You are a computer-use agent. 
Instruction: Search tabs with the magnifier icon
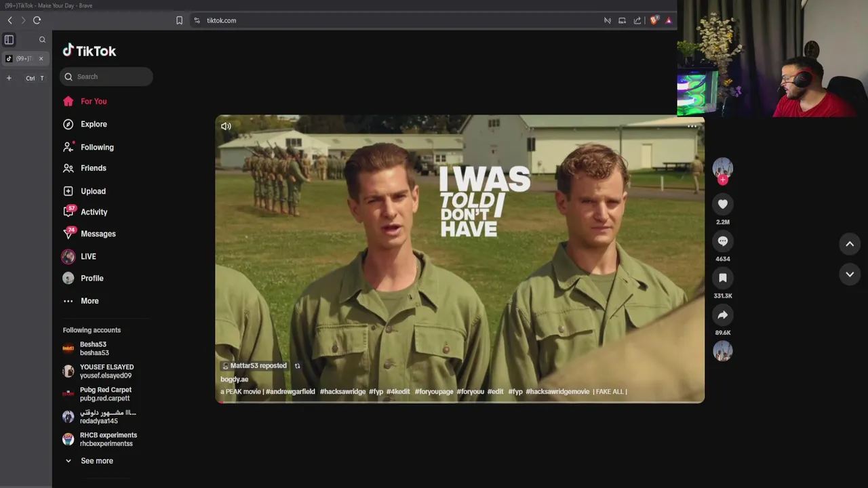click(x=42, y=40)
